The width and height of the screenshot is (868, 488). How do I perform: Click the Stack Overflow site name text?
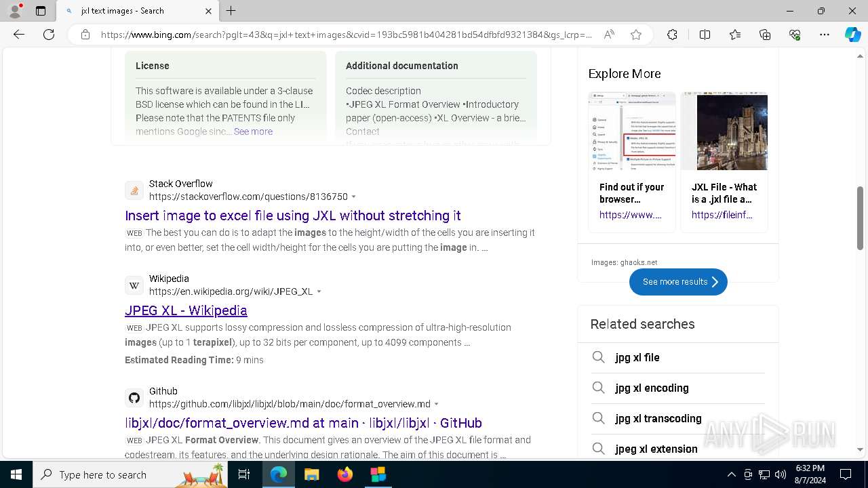coord(181,184)
